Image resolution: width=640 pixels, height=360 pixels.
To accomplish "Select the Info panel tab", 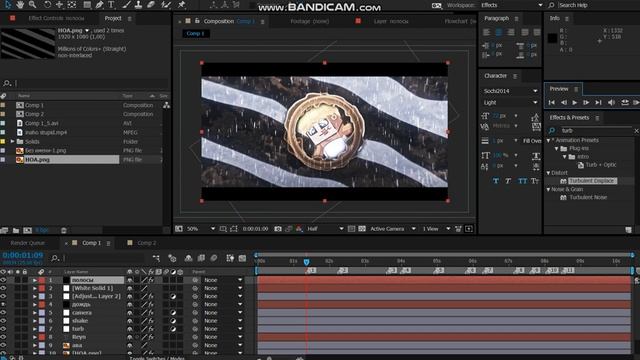I will tap(554, 18).
